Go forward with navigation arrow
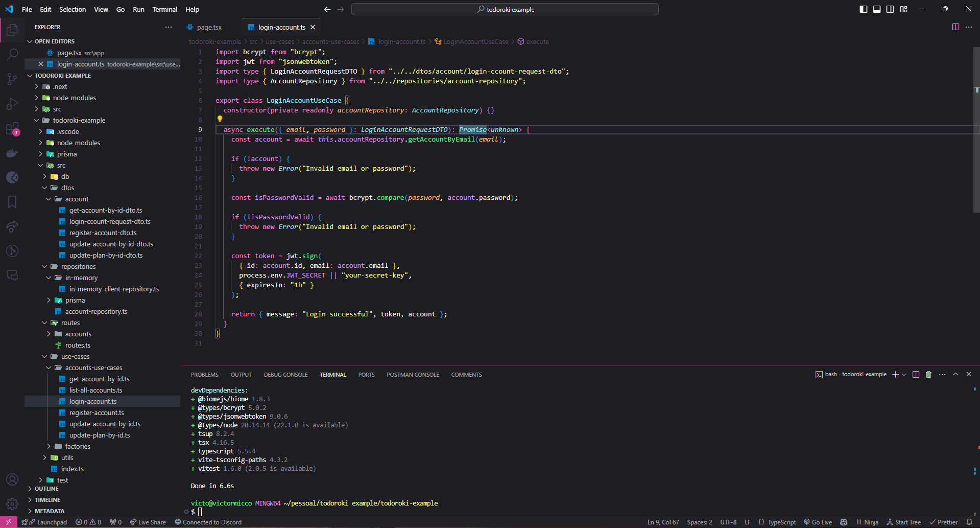Screen dimensions: 980x528 pyautogui.click(x=341, y=9)
